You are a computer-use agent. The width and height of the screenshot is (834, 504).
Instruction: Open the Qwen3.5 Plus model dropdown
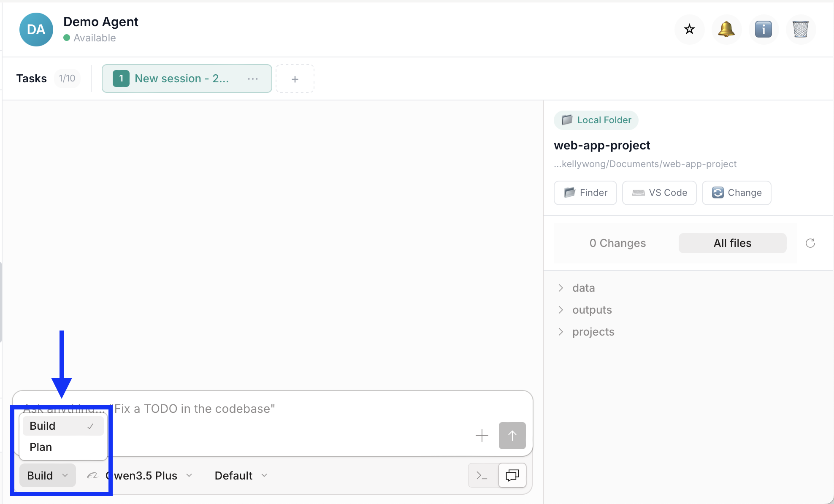pos(148,475)
